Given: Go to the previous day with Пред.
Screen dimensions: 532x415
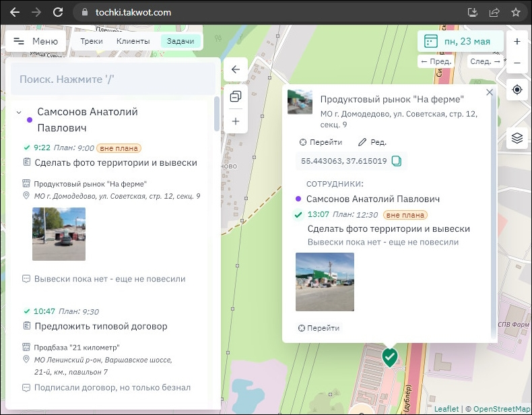Looking at the screenshot, I should pos(436,61).
